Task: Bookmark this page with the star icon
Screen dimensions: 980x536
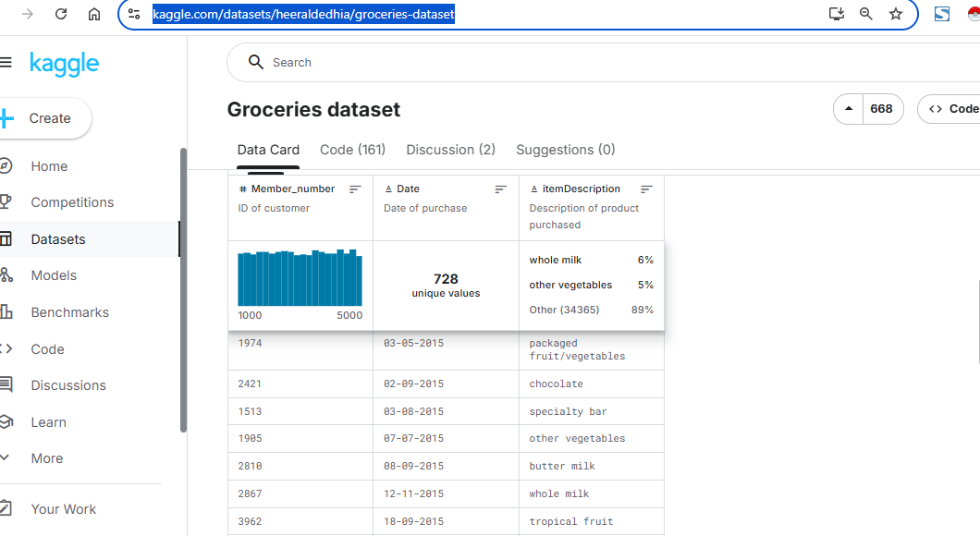Action: [895, 14]
